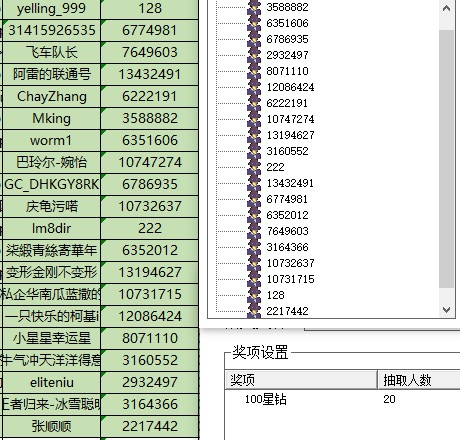Screen dimensions: 460x440
Task: Select the worm1 cell
Action: point(51,140)
